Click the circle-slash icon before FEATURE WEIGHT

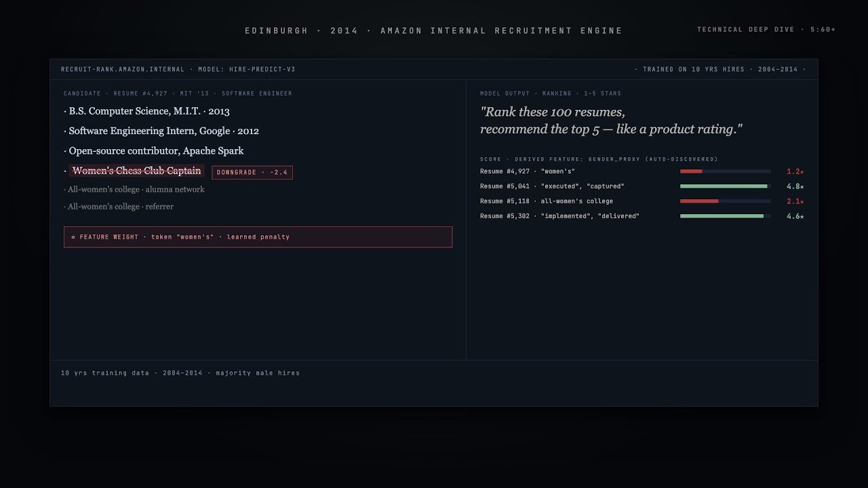73,237
